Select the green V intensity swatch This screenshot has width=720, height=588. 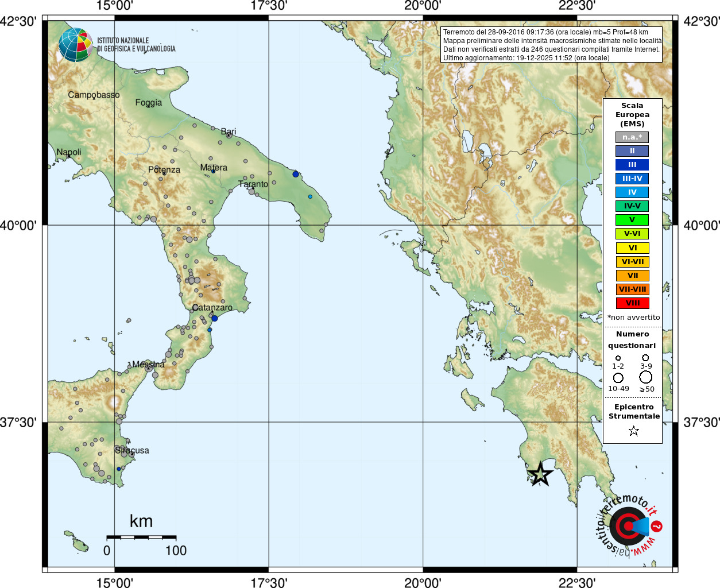632,220
